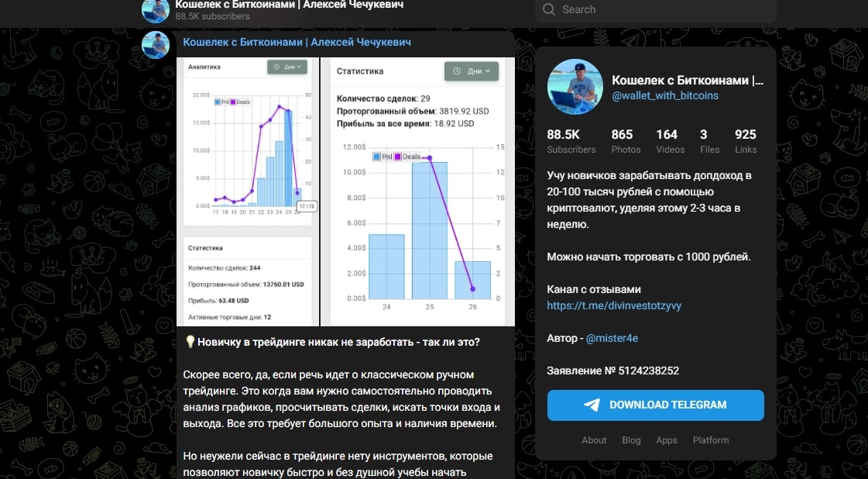The height and width of the screenshot is (479, 868).
Task: Follow the t.me/divinvestotzyvy reviews link
Action: tap(614, 305)
